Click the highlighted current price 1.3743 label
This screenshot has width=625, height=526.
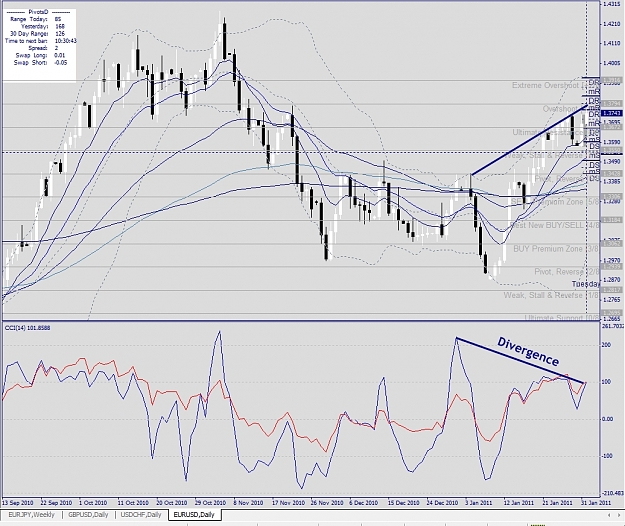(612, 114)
